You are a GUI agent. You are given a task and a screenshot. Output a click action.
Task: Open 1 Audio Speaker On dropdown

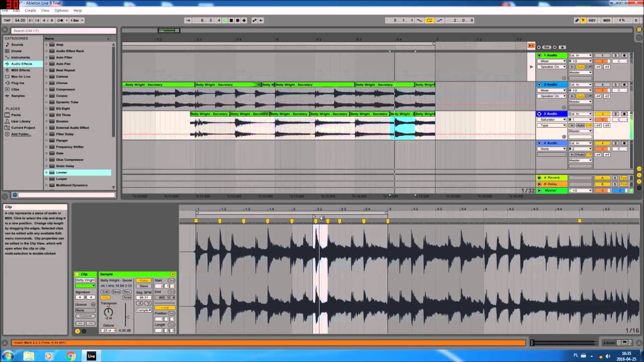pyautogui.click(x=552, y=67)
